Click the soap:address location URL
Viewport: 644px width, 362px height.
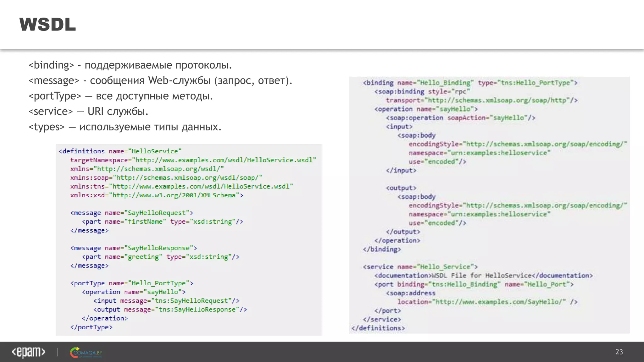(x=499, y=302)
